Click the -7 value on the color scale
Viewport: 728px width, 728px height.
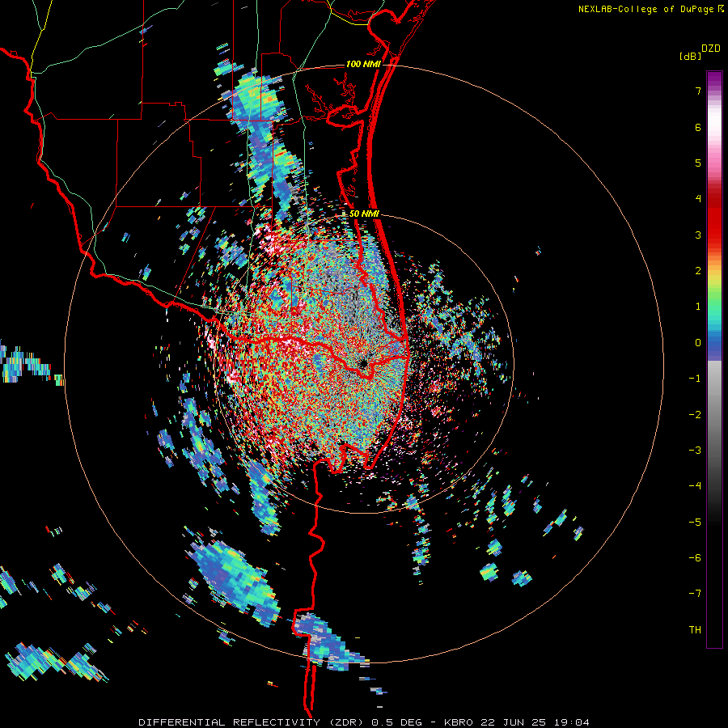click(695, 594)
